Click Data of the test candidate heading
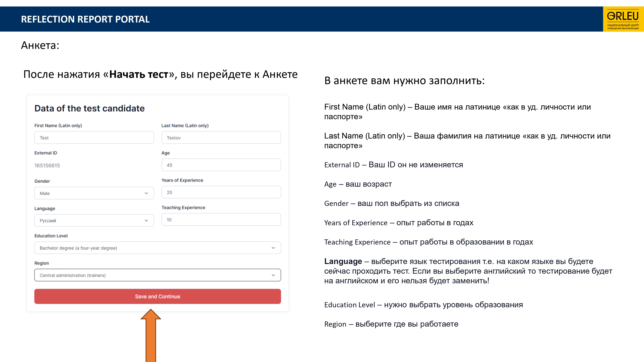 (90, 108)
